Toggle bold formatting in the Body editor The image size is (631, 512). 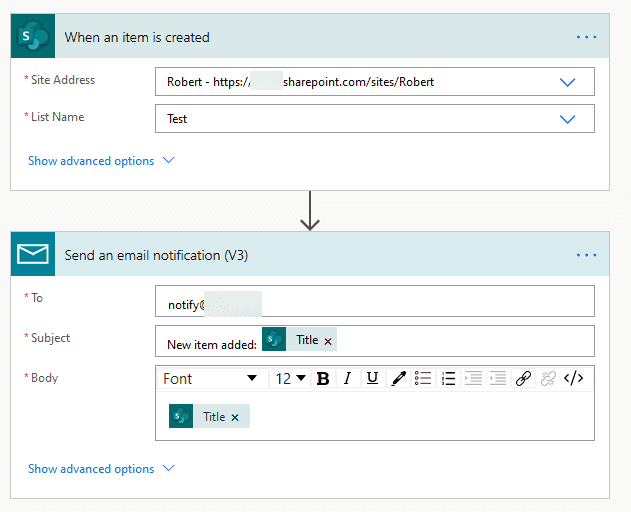[323, 378]
